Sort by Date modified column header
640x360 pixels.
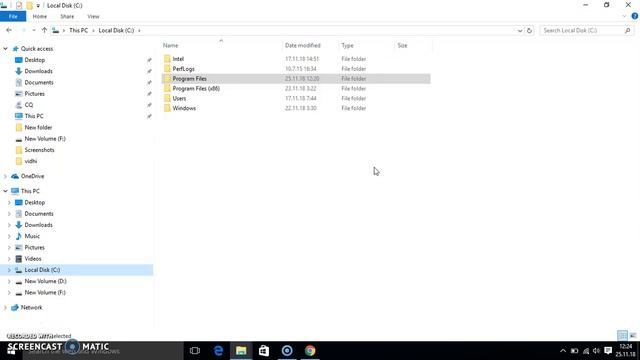pyautogui.click(x=302, y=45)
